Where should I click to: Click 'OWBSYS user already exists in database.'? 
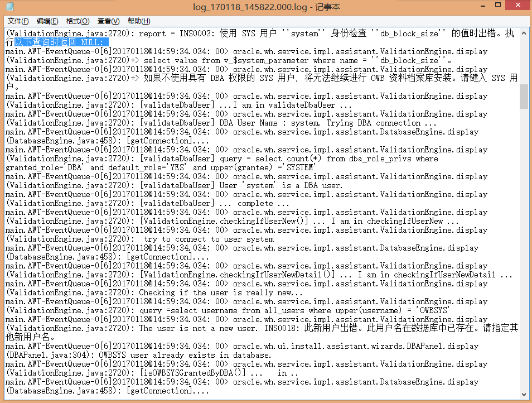185,355
